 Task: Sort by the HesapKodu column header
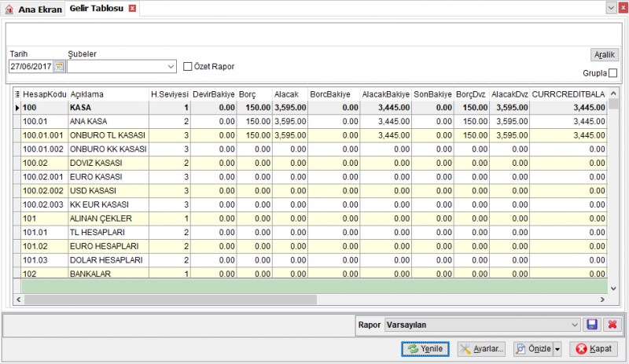pyautogui.click(x=45, y=94)
